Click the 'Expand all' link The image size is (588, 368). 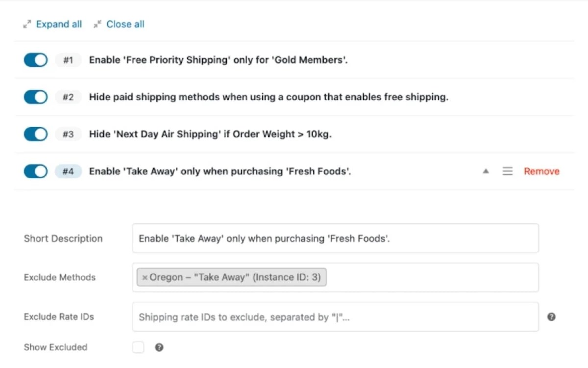click(59, 24)
